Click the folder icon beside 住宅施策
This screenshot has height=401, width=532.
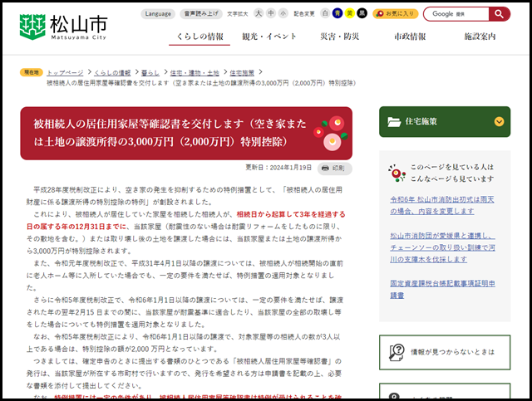[395, 121]
